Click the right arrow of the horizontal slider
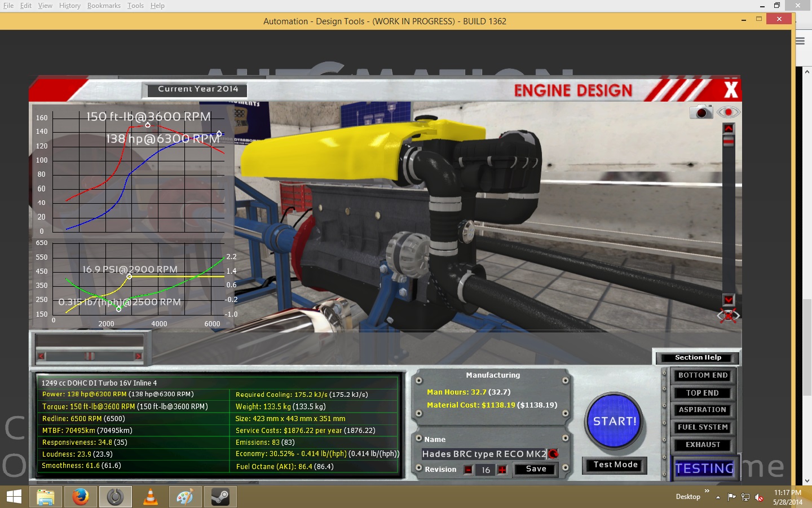Screen dimensions: 812x508 [138, 356]
